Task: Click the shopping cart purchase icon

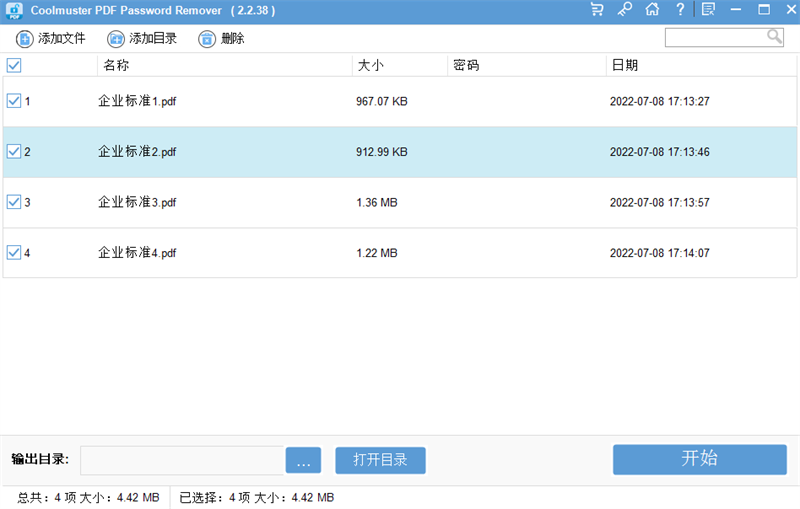Action: coord(597,10)
